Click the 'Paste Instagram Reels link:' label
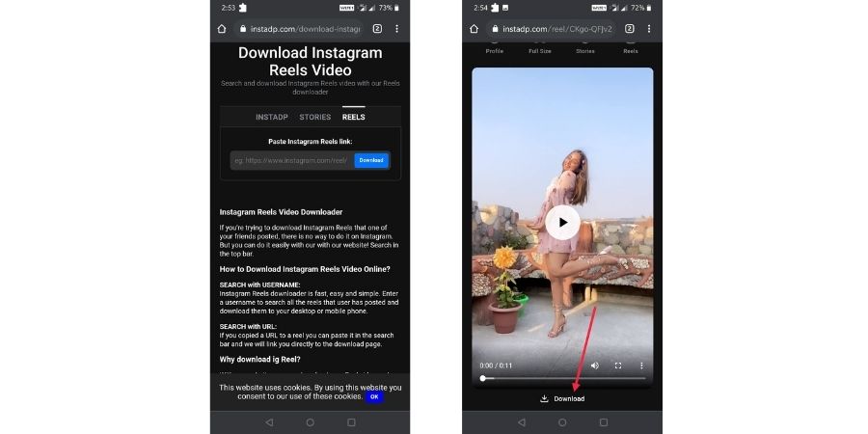Image resolution: width=868 pixels, height=434 pixels. [310, 142]
